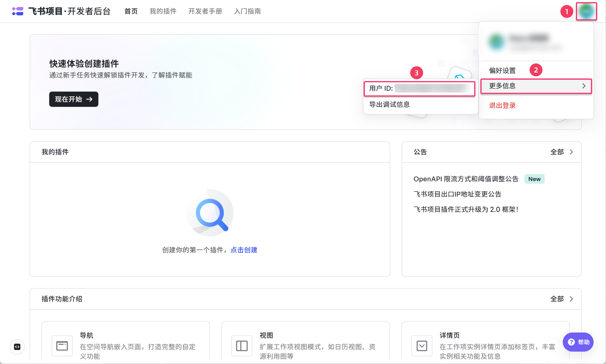Go to 入门指南 tab

(x=247, y=11)
